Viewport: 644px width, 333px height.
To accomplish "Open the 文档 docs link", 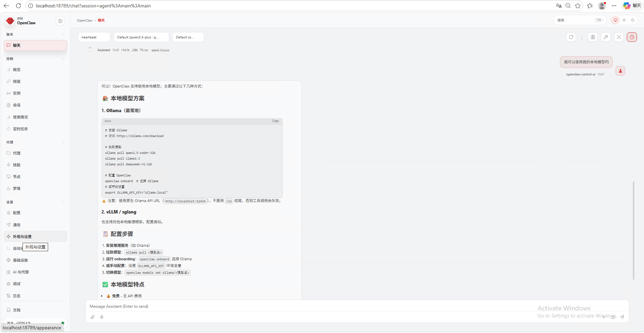I will [35, 310].
